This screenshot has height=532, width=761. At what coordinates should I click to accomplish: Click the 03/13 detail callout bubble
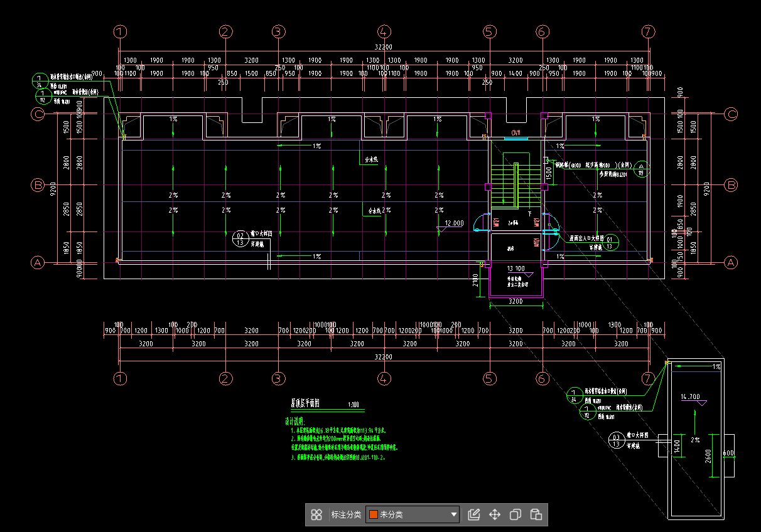pyautogui.click(x=617, y=440)
